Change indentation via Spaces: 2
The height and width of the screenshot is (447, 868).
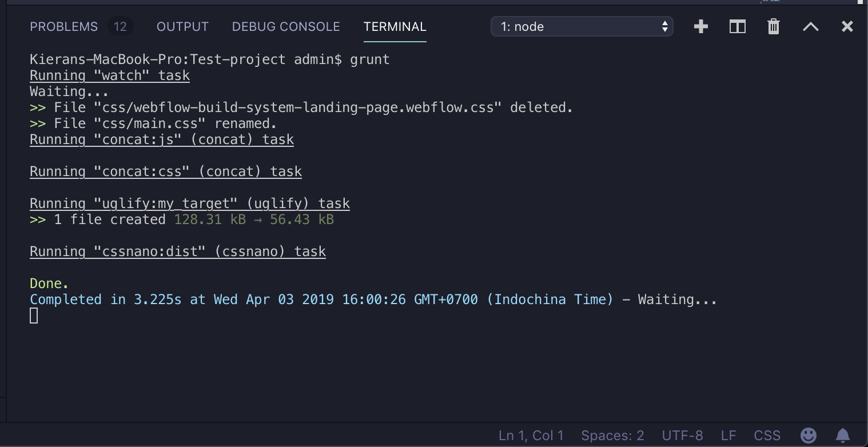[x=612, y=436]
